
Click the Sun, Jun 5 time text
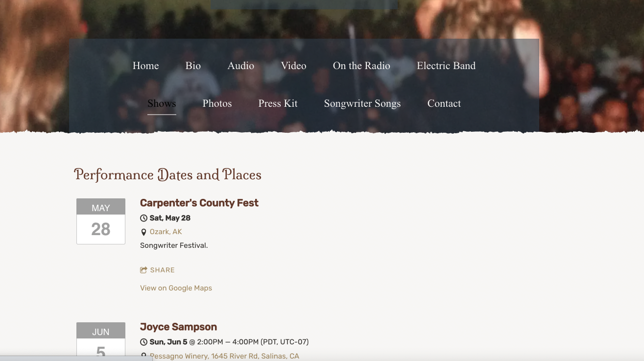coord(229,342)
